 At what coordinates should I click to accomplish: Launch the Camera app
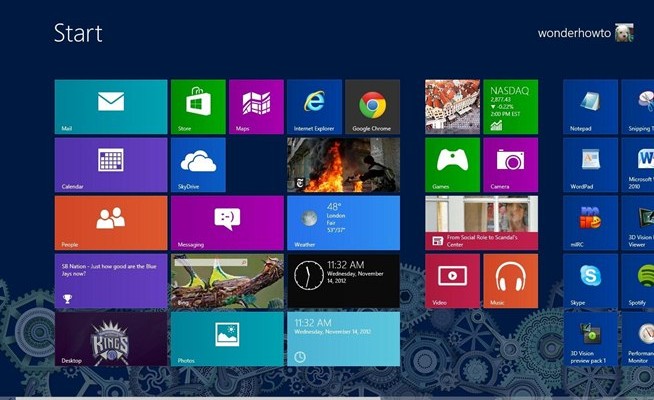(510, 164)
